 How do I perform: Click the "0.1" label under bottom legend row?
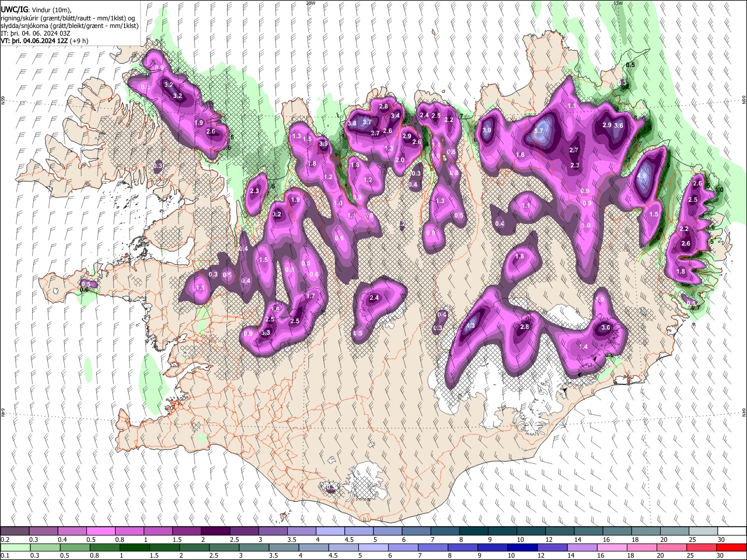coord(5,555)
